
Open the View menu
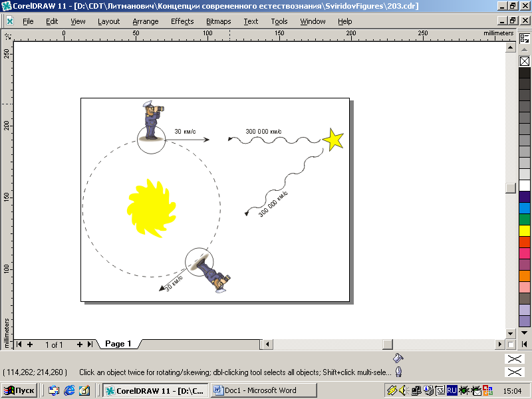pyautogui.click(x=78, y=21)
